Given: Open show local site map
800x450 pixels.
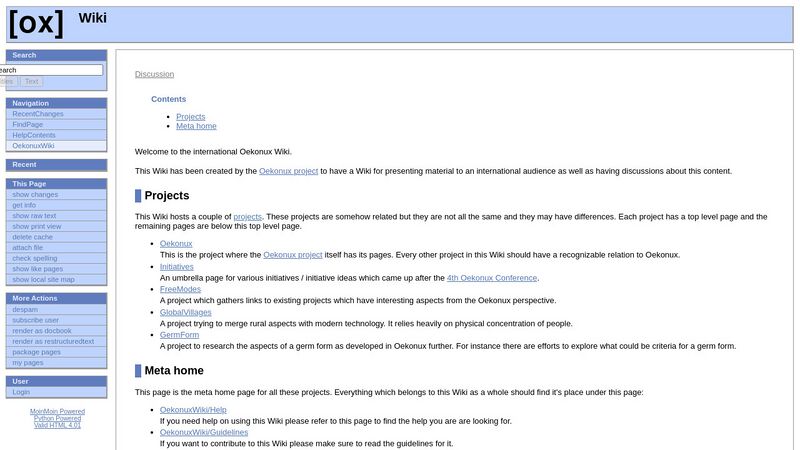Looking at the screenshot, I should coord(43,280).
